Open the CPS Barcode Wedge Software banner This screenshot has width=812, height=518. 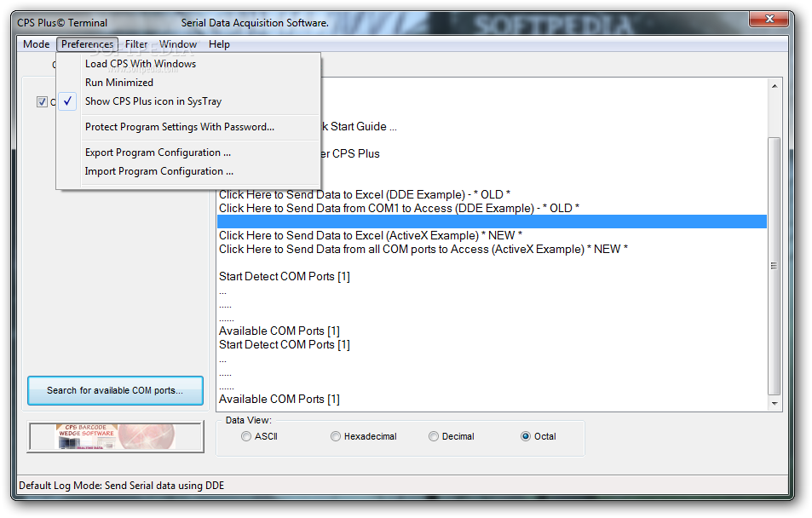(x=115, y=437)
